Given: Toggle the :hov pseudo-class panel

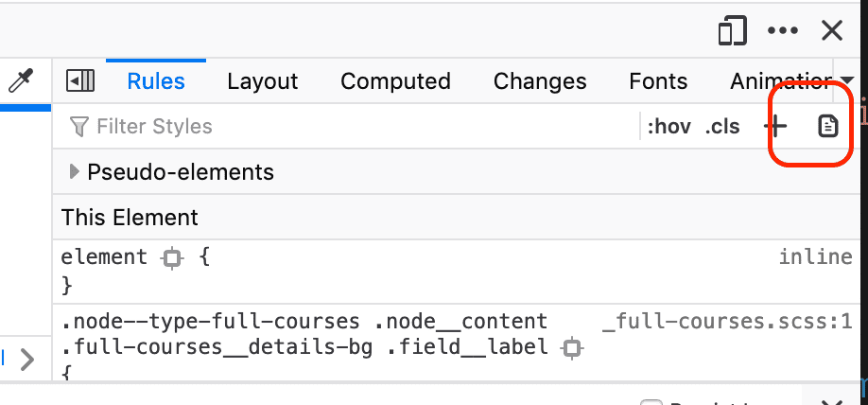Looking at the screenshot, I should click(x=668, y=126).
